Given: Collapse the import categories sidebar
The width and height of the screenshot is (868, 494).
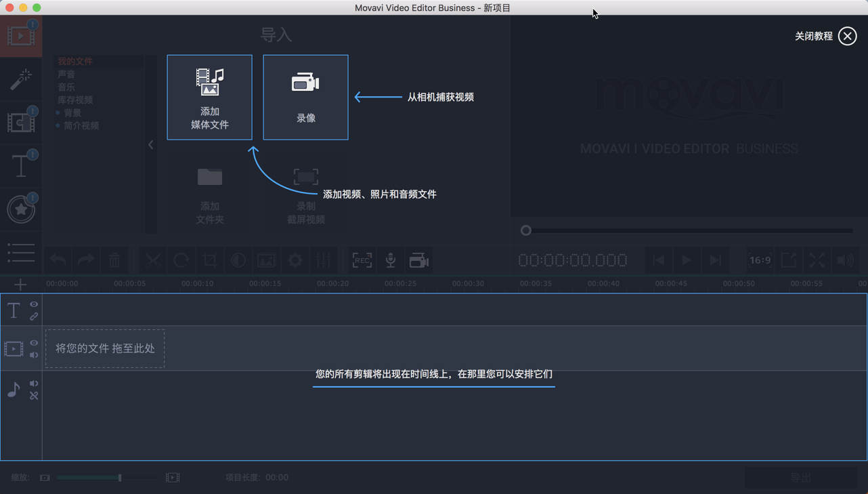Looking at the screenshot, I should pyautogui.click(x=150, y=144).
